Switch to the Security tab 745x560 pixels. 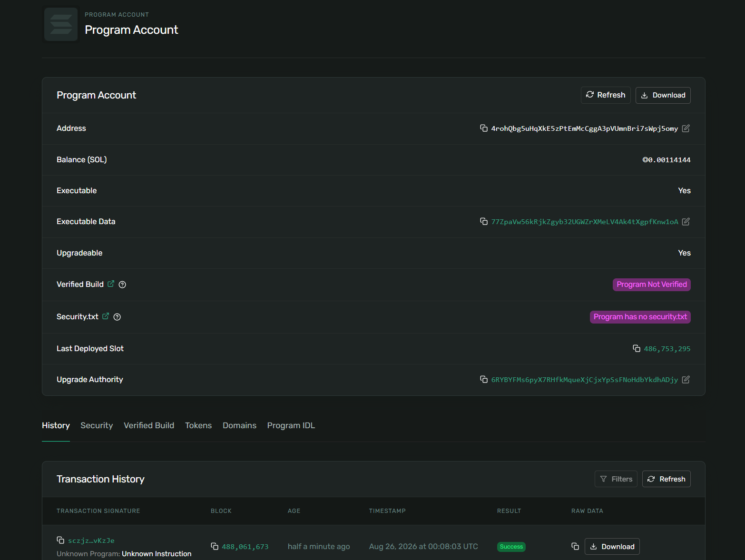(x=97, y=425)
